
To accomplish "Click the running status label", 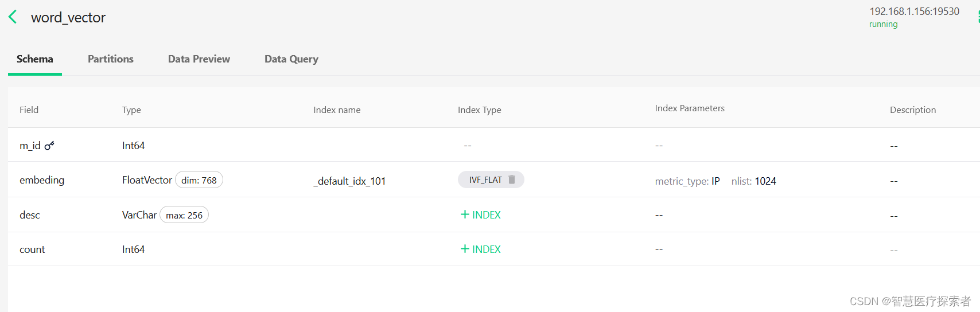I will pyautogui.click(x=884, y=24).
